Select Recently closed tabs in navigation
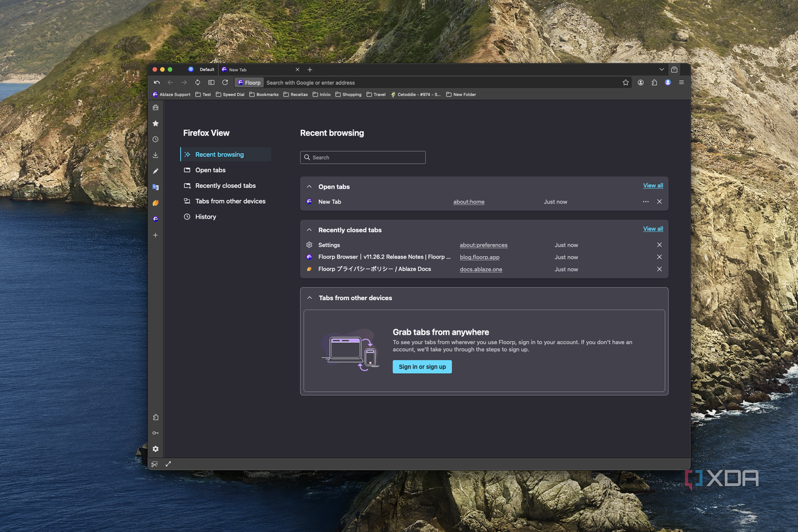The image size is (798, 532). (226, 186)
